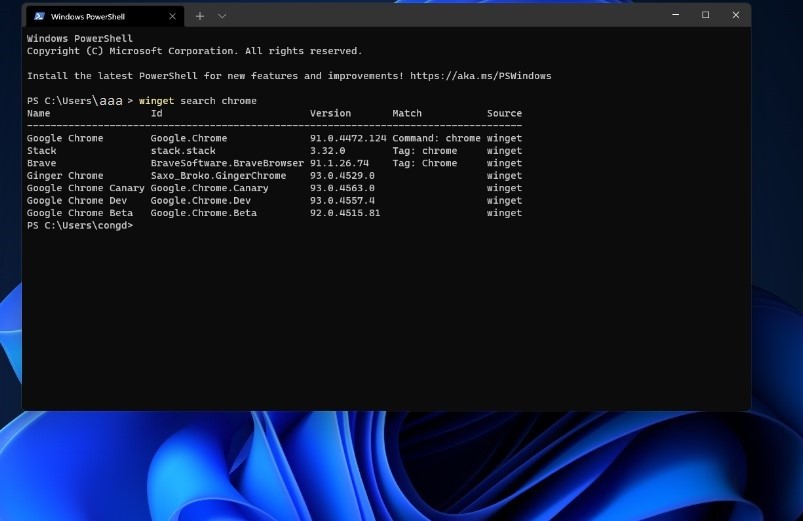Maximize the terminal window
Image resolution: width=803 pixels, height=521 pixels.
[705, 15]
